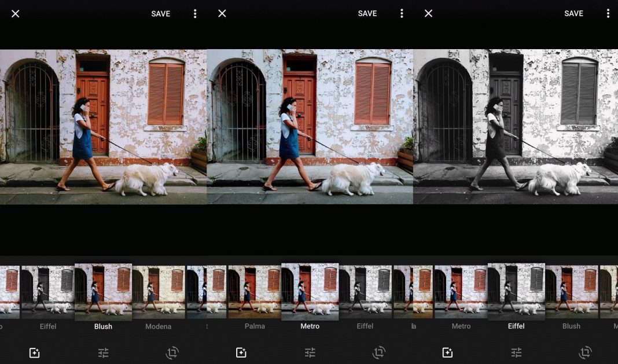Apply the Modena filter
Image resolution: width=618 pixels, height=364 pixels.
[x=159, y=291]
